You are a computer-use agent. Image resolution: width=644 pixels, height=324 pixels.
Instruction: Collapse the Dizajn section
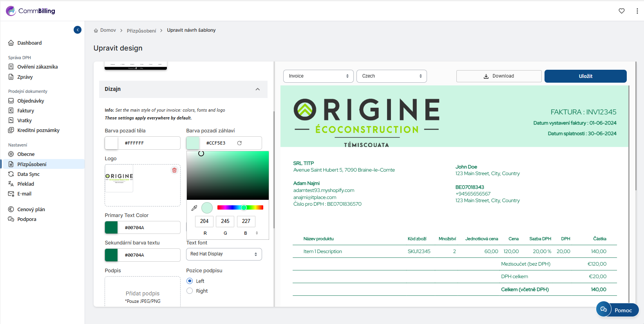257,89
